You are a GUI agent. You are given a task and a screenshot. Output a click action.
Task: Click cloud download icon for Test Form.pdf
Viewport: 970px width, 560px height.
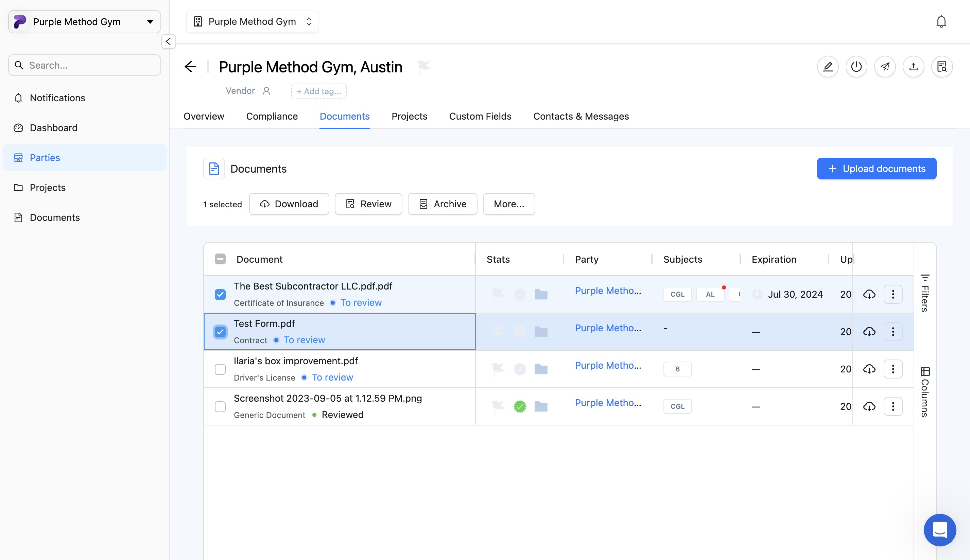(x=869, y=332)
